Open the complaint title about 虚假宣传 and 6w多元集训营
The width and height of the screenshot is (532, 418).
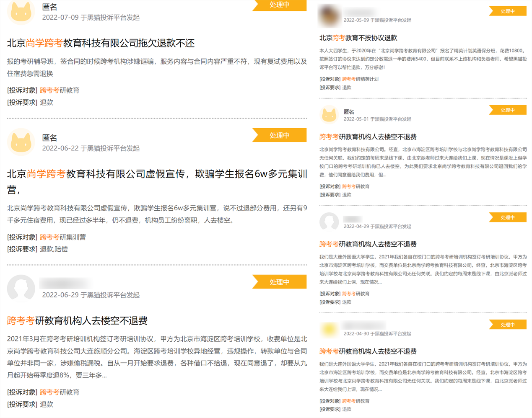157,174
